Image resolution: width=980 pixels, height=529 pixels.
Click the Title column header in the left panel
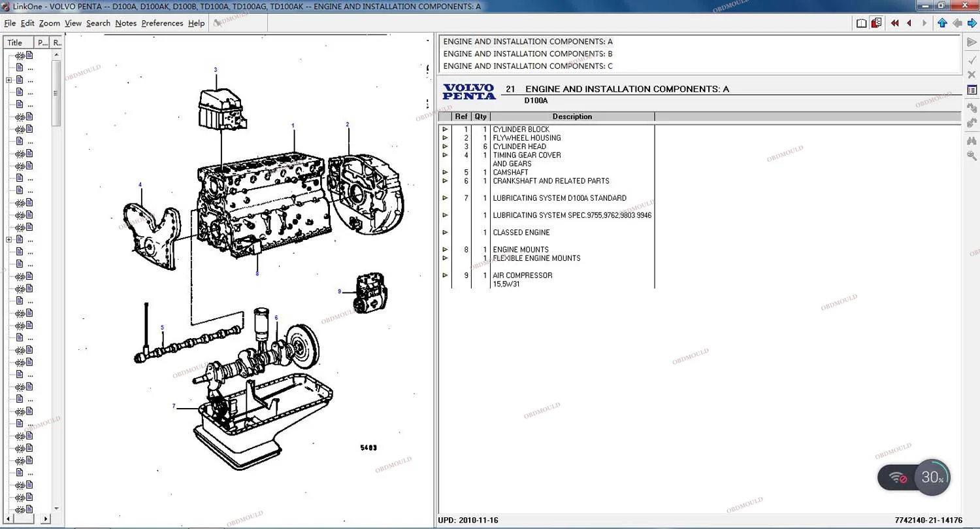tap(19, 43)
